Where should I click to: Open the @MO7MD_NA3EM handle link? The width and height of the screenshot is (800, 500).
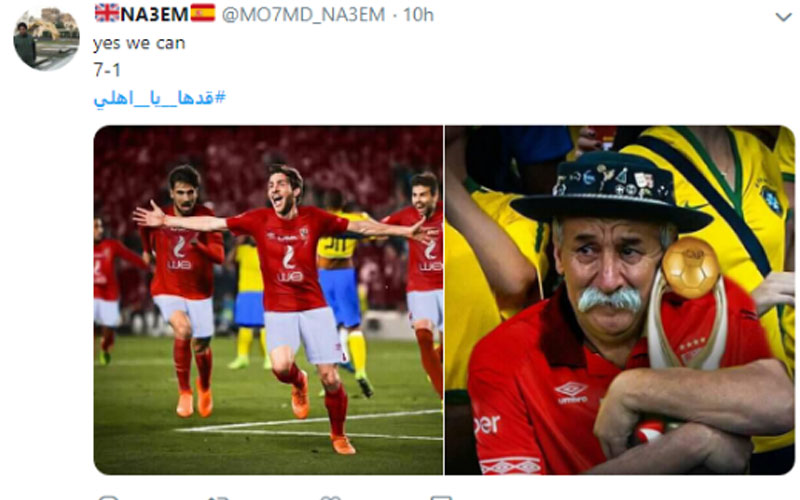tap(303, 14)
